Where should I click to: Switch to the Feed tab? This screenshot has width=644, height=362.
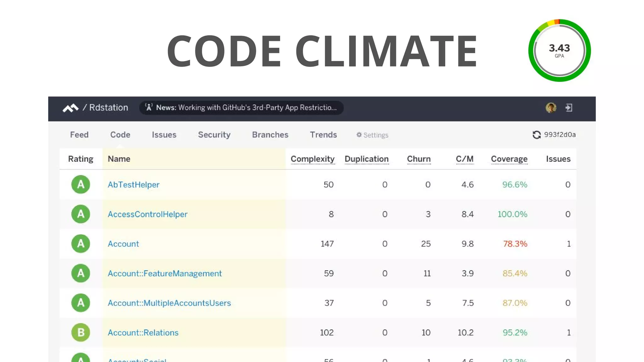pyautogui.click(x=79, y=135)
